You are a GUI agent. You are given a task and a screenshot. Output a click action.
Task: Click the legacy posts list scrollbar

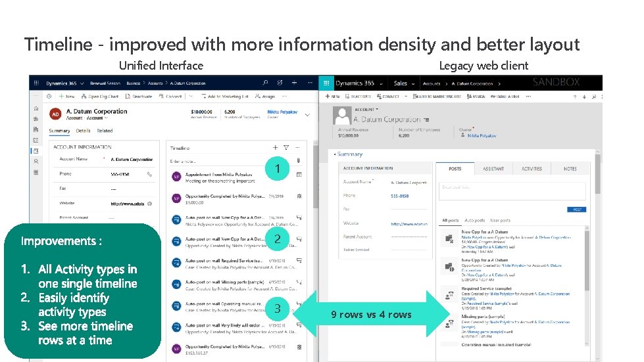coord(587,260)
